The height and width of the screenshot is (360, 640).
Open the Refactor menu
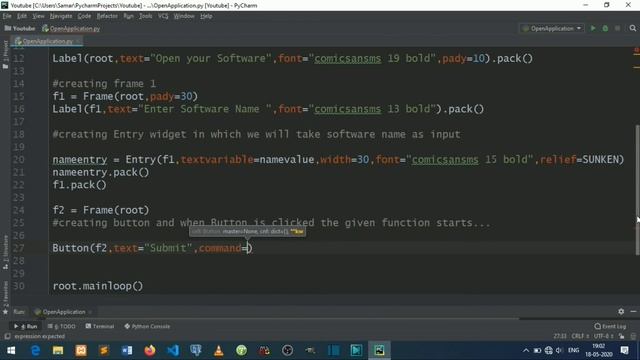(107, 16)
